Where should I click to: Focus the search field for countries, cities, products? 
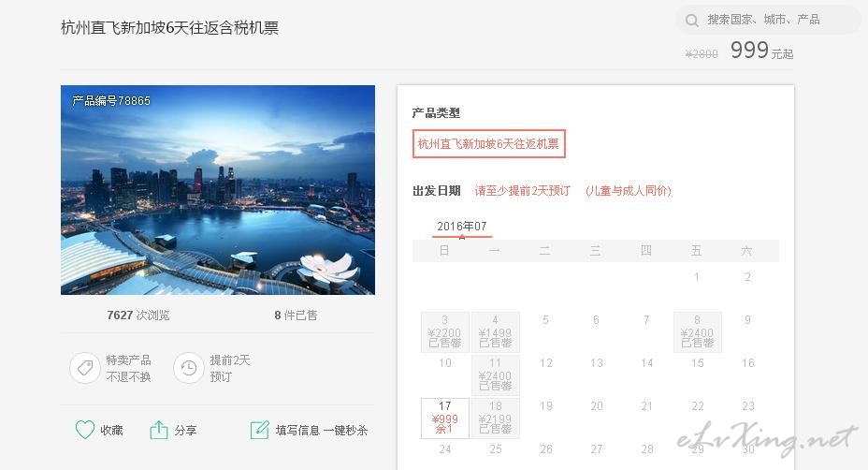coord(768,20)
